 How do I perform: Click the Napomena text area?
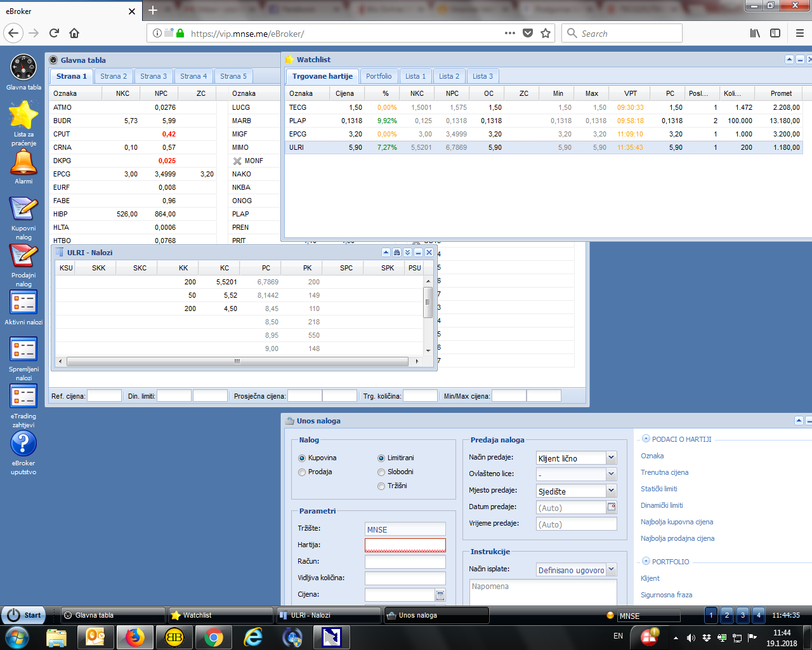pos(543,592)
